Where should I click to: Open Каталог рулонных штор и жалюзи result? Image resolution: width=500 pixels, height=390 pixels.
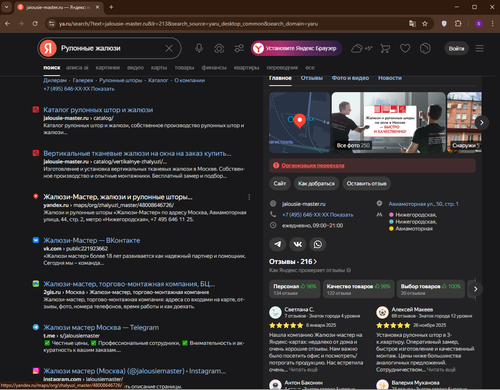click(98, 110)
